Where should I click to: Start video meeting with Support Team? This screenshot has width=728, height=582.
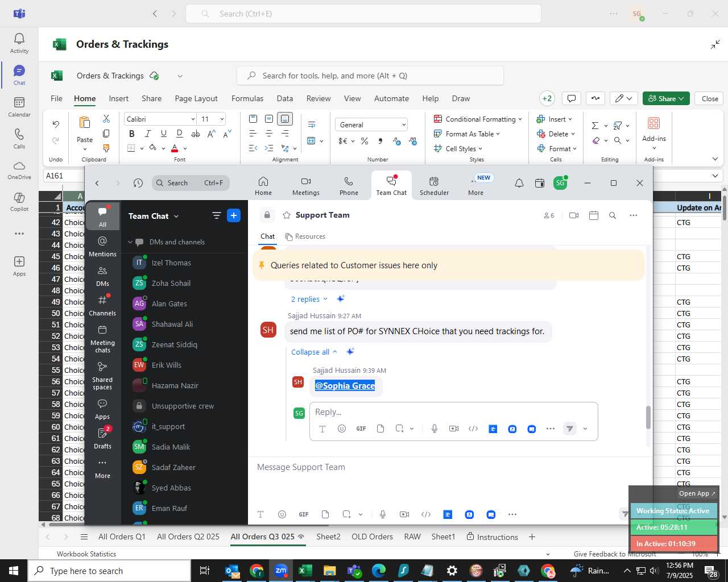coord(574,215)
